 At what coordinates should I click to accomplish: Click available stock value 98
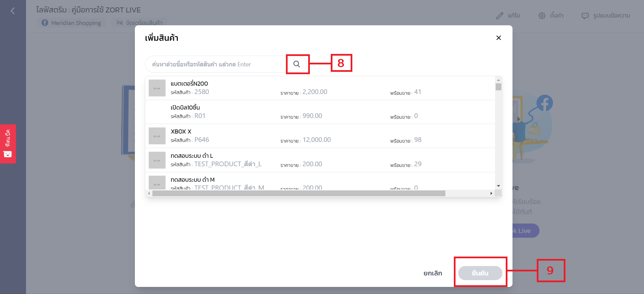pos(418,140)
